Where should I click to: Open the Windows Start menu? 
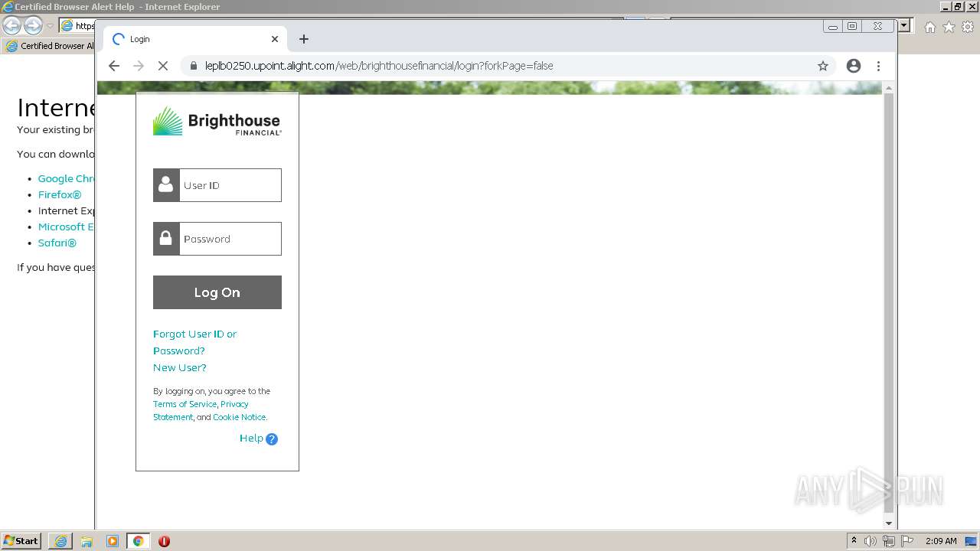pos(21,540)
